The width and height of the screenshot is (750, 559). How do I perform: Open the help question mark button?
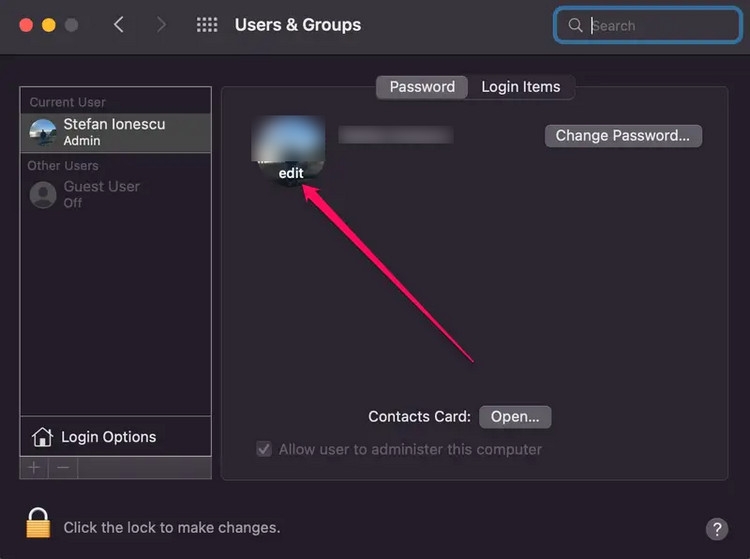(717, 529)
